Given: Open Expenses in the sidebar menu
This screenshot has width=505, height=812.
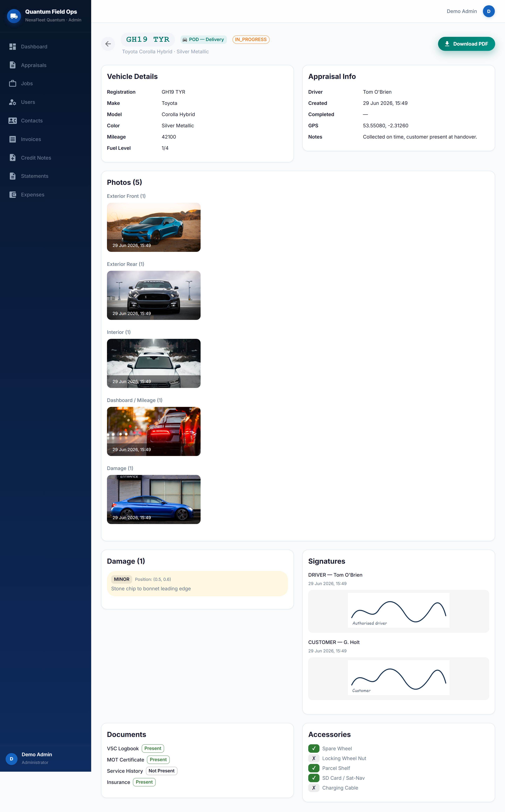Looking at the screenshot, I should point(45,195).
